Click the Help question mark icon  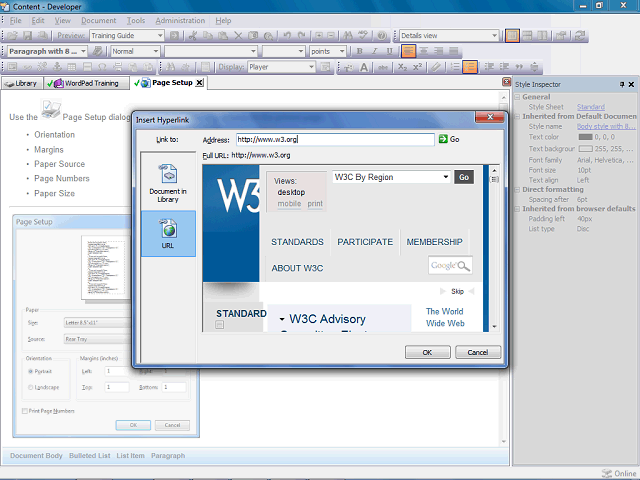382,36
